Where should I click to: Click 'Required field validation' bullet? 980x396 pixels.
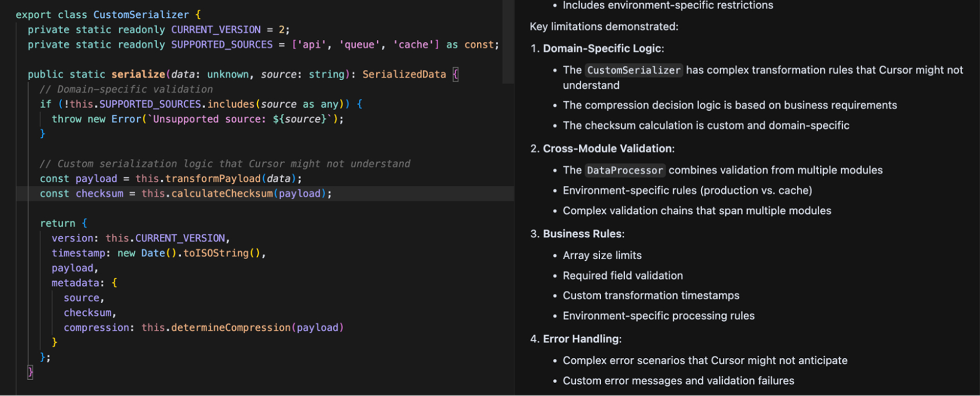623,276
